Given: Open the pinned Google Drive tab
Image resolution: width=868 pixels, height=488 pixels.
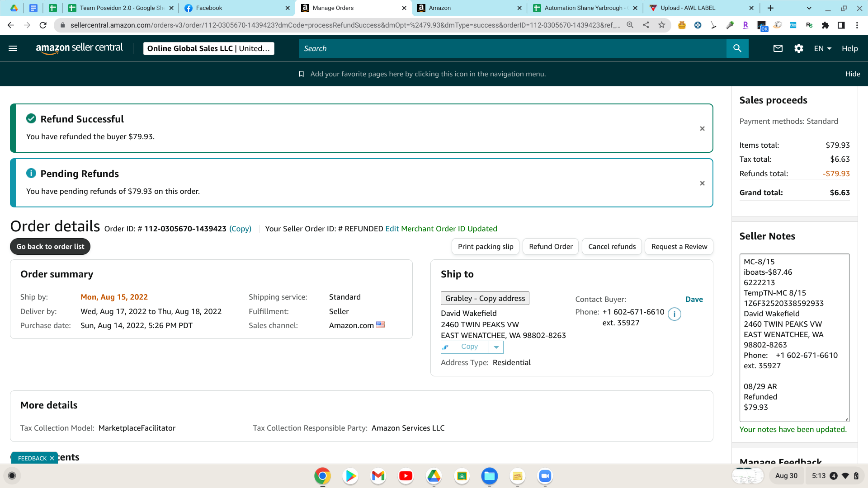Looking at the screenshot, I should (x=14, y=8).
